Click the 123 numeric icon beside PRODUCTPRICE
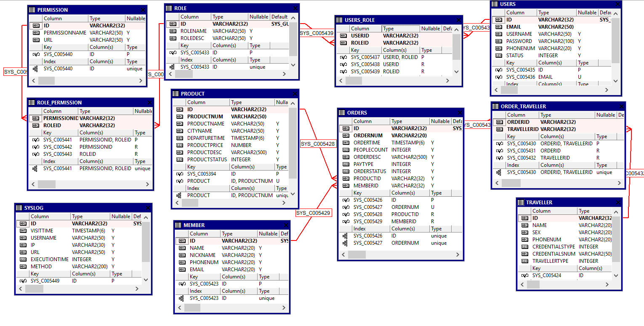The height and width of the screenshot is (326, 644). 179,145
